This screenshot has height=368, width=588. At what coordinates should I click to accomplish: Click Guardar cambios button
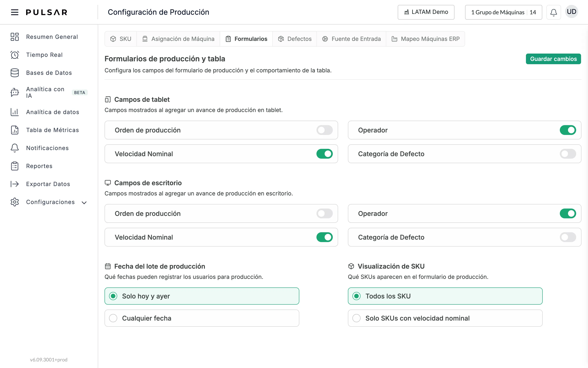(x=553, y=59)
